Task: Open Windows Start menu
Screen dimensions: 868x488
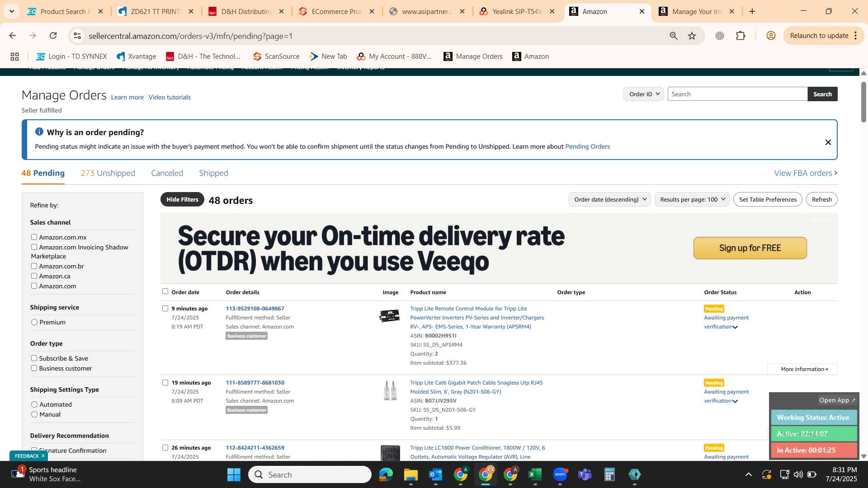Action: tap(234, 474)
